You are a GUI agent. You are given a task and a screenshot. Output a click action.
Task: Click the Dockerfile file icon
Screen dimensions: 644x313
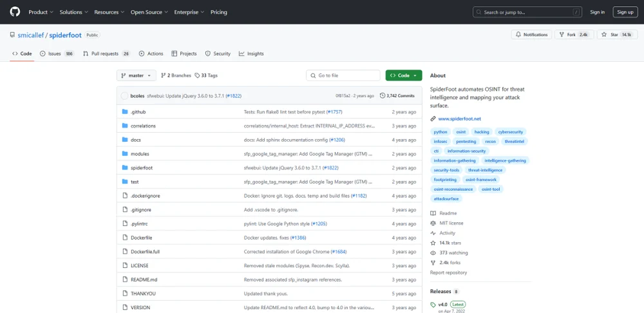pos(125,238)
